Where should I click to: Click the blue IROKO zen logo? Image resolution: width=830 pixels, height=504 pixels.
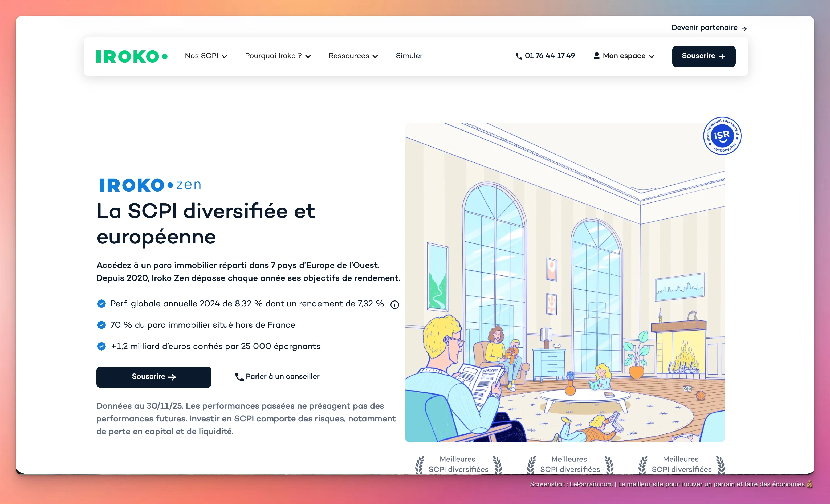coord(150,185)
